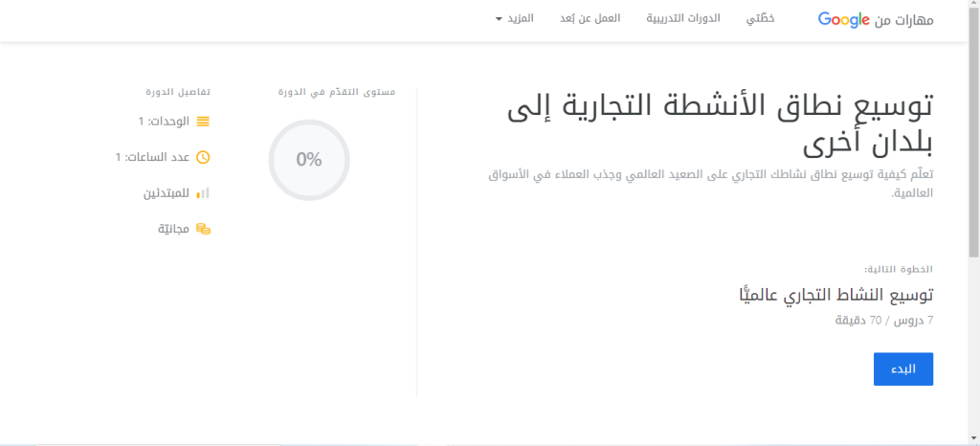This screenshot has width=980, height=446.
Task: Click the مستوى التقدّم في الدورة label
Action: tap(335, 92)
